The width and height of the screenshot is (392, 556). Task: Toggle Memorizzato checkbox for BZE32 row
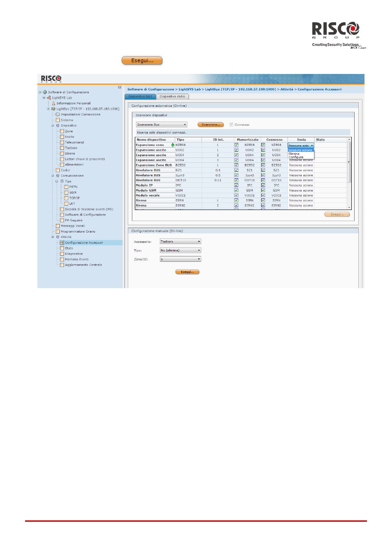[x=236, y=165]
